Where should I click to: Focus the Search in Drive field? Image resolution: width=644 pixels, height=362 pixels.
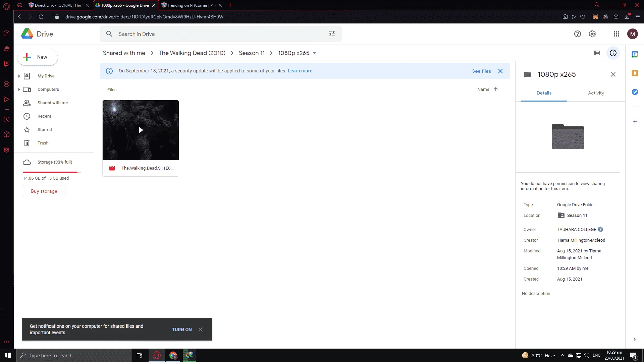pos(221,34)
